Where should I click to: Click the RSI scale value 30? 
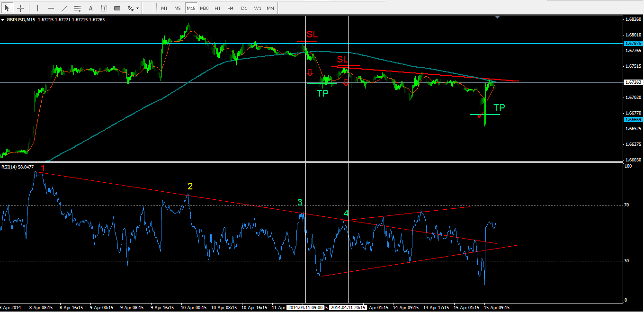coord(627,261)
